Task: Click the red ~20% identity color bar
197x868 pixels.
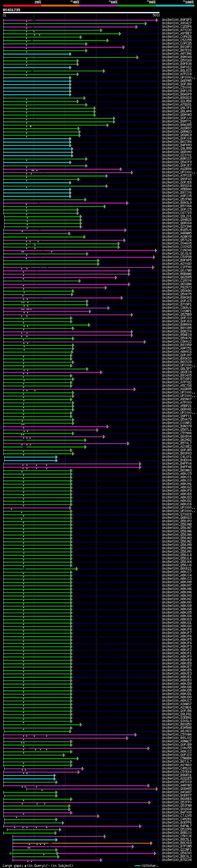Action: tap(22, 6)
